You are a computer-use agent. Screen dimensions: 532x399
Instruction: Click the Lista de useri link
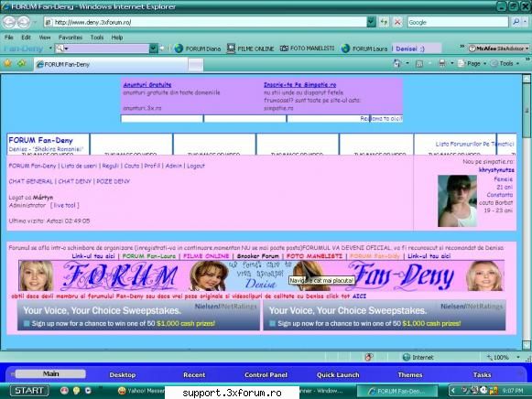coord(79,166)
